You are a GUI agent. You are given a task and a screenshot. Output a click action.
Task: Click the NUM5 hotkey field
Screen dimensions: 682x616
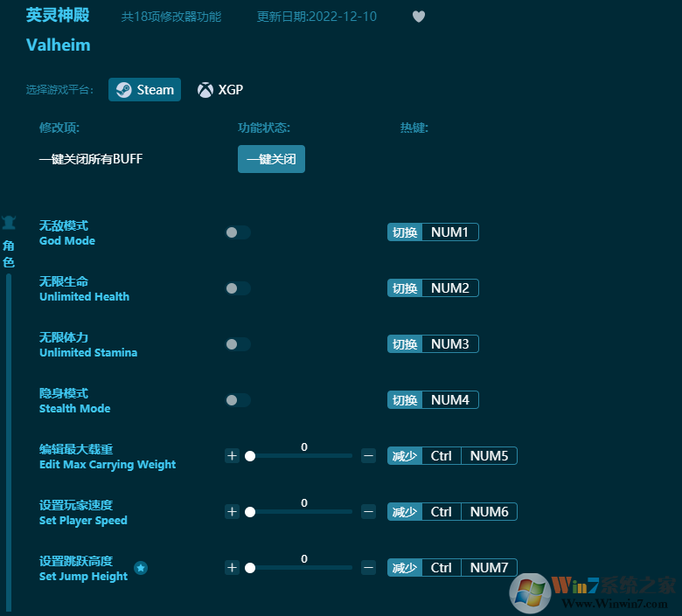pos(489,456)
